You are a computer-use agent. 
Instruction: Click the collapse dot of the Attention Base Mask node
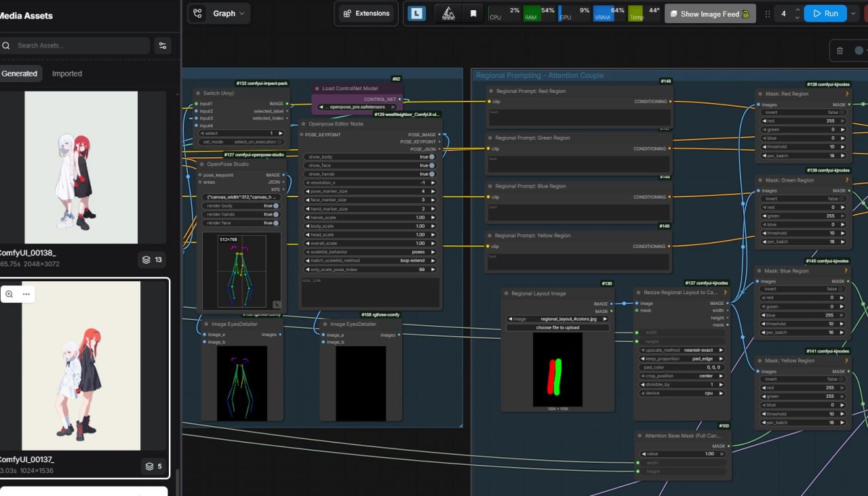pos(639,435)
